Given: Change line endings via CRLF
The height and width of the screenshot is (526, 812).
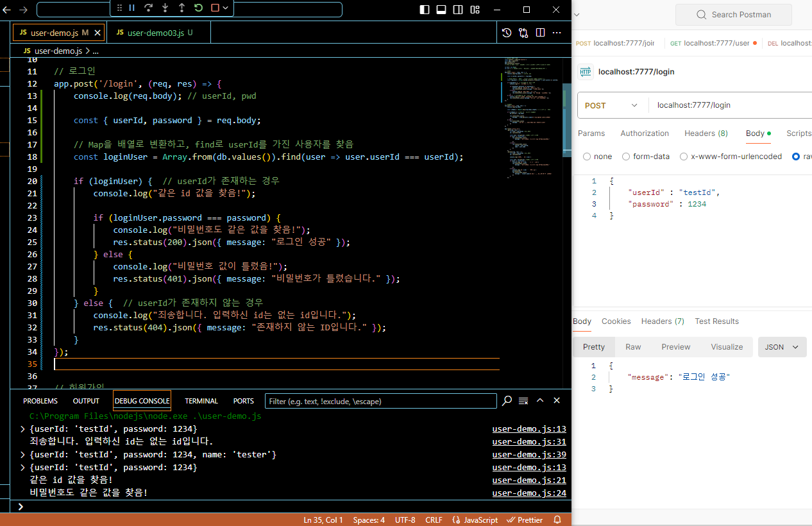Looking at the screenshot, I should point(433,520).
